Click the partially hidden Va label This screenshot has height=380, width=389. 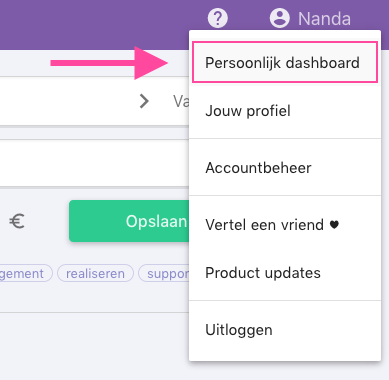(x=181, y=101)
